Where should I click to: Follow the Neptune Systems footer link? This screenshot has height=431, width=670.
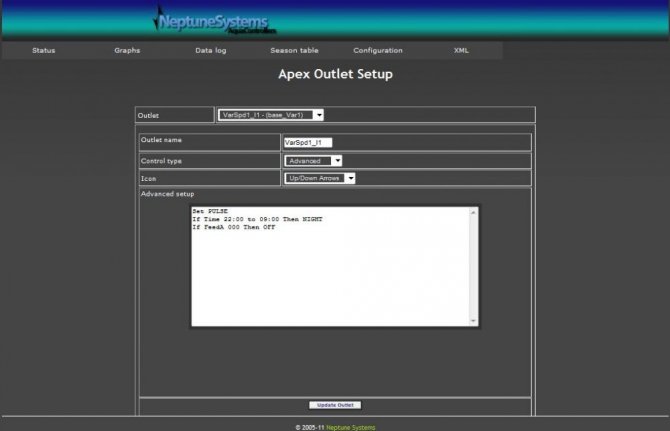coord(350,427)
